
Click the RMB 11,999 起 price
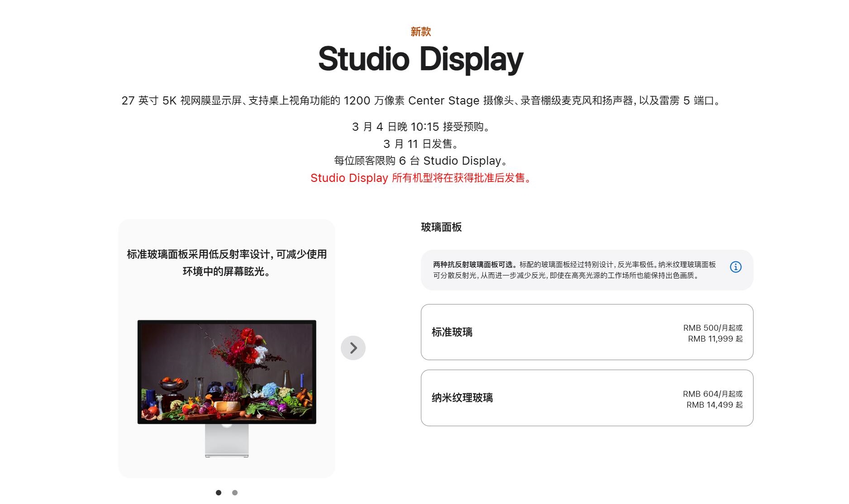pyautogui.click(x=715, y=339)
